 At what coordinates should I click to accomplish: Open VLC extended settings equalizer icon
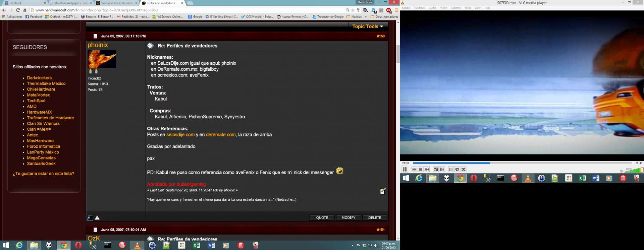tap(442, 170)
